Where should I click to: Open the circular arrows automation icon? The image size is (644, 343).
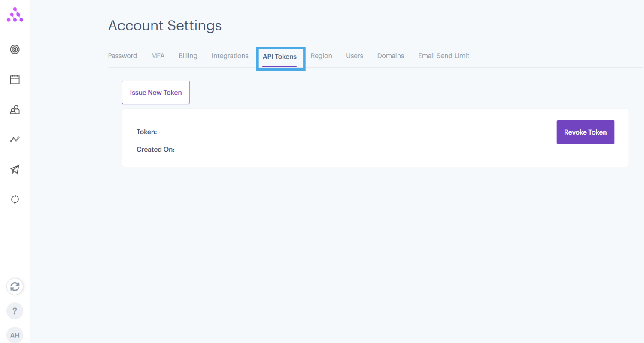[15, 199]
